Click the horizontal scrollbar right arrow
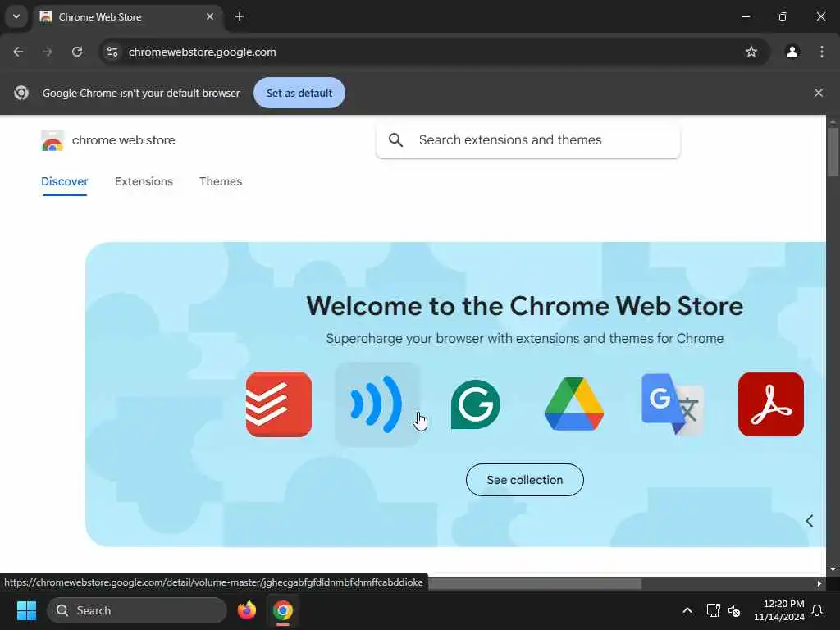Image resolution: width=840 pixels, height=630 pixels. (819, 584)
